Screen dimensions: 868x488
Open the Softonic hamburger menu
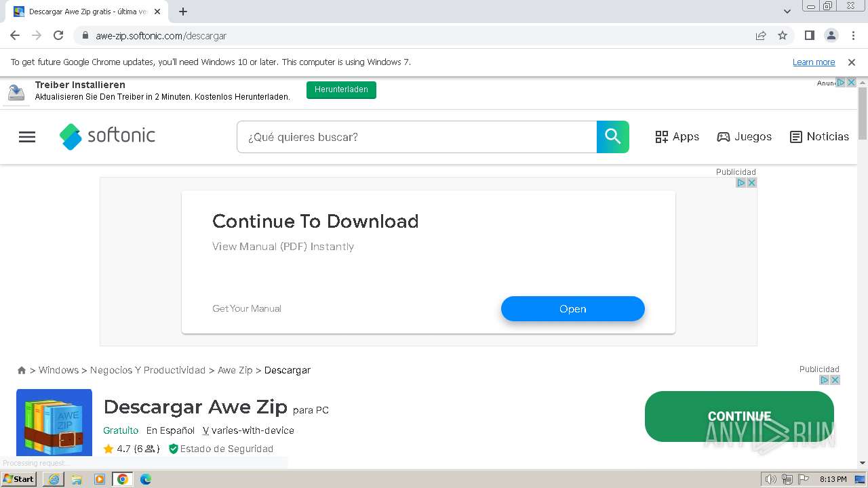[27, 137]
